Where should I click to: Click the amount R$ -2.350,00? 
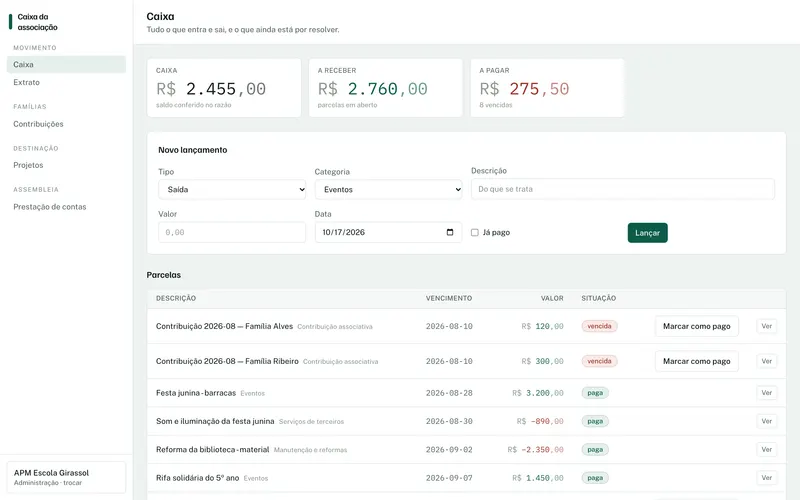[536, 450]
